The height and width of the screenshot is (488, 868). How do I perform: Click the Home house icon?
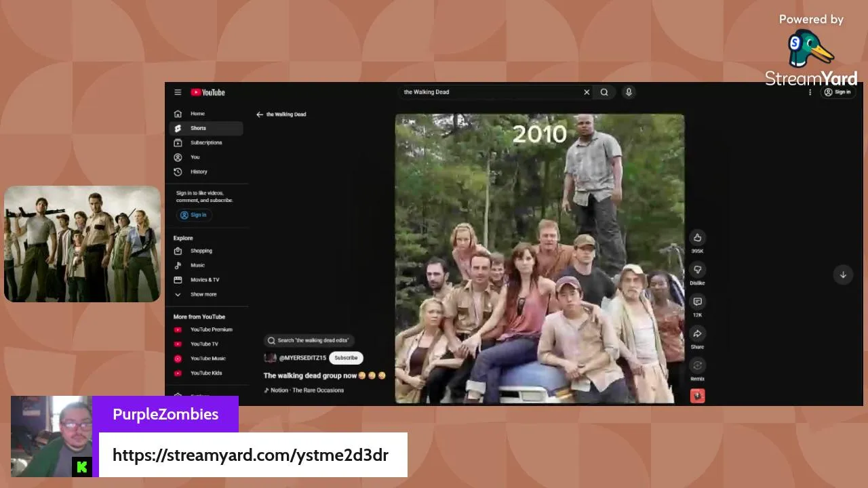click(x=178, y=114)
